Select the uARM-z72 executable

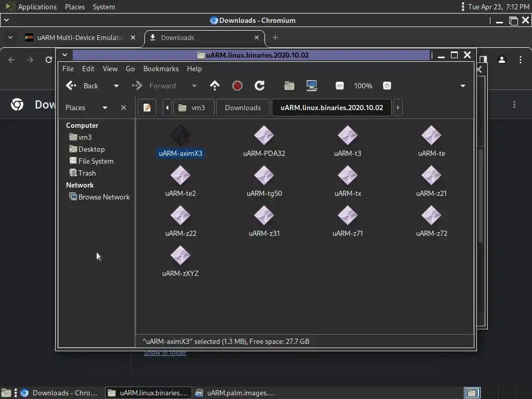[431, 216]
